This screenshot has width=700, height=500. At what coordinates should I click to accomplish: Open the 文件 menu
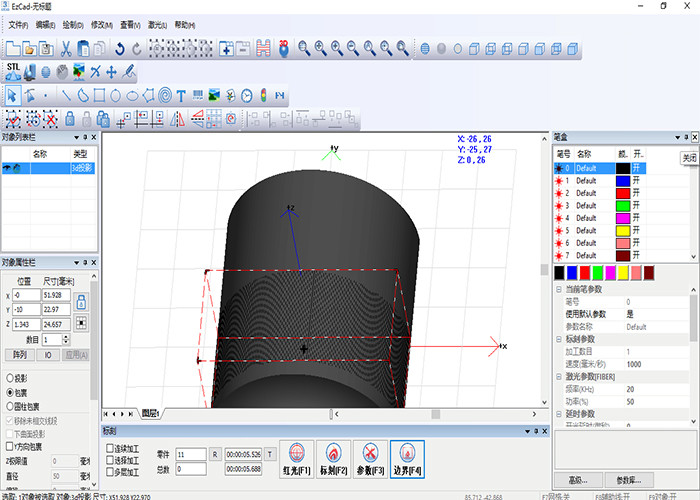coord(18,23)
